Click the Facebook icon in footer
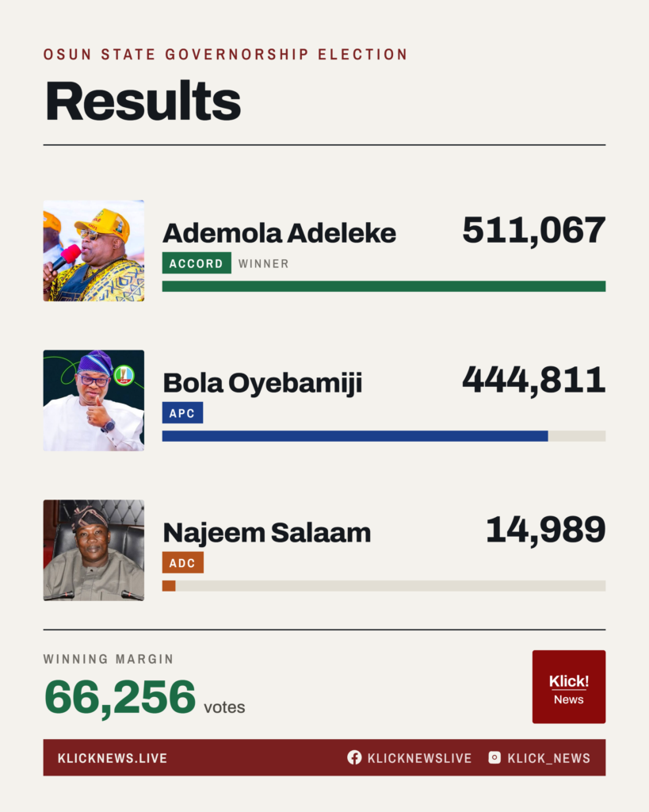The height and width of the screenshot is (812, 649). 354,757
